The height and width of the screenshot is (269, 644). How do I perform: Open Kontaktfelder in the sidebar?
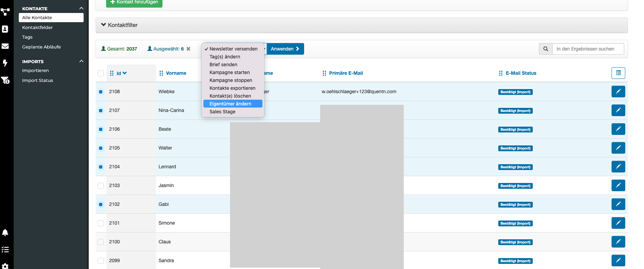[x=38, y=27]
